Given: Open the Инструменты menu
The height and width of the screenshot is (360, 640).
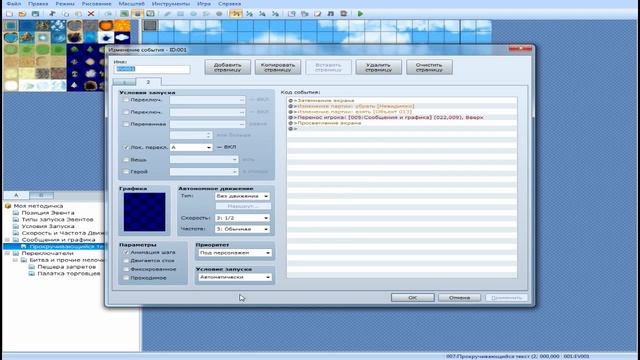Looking at the screenshot, I should 171,4.
